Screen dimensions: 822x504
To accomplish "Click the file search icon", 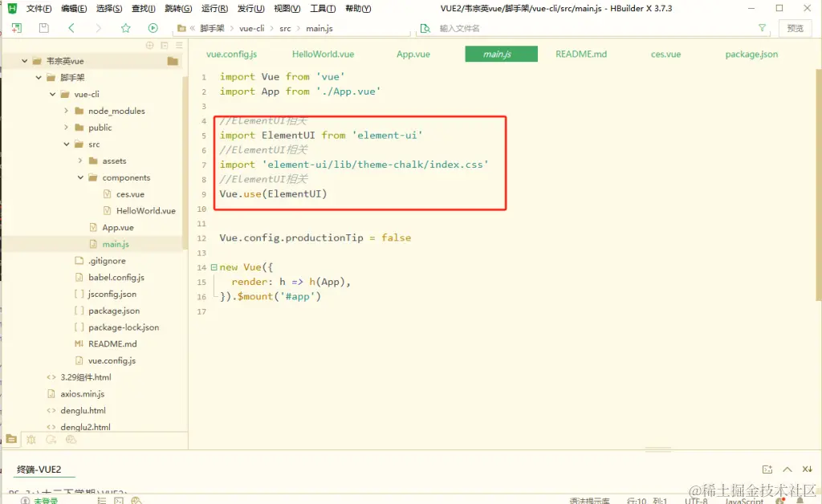I will (x=425, y=28).
